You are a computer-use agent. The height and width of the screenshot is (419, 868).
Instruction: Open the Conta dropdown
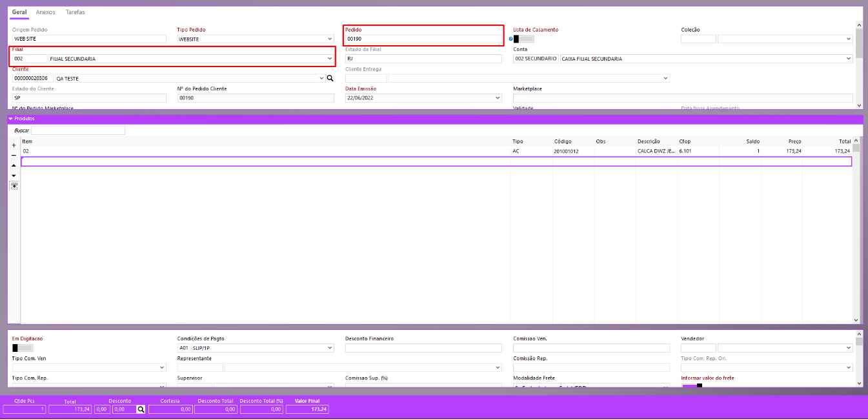pyautogui.click(x=849, y=59)
